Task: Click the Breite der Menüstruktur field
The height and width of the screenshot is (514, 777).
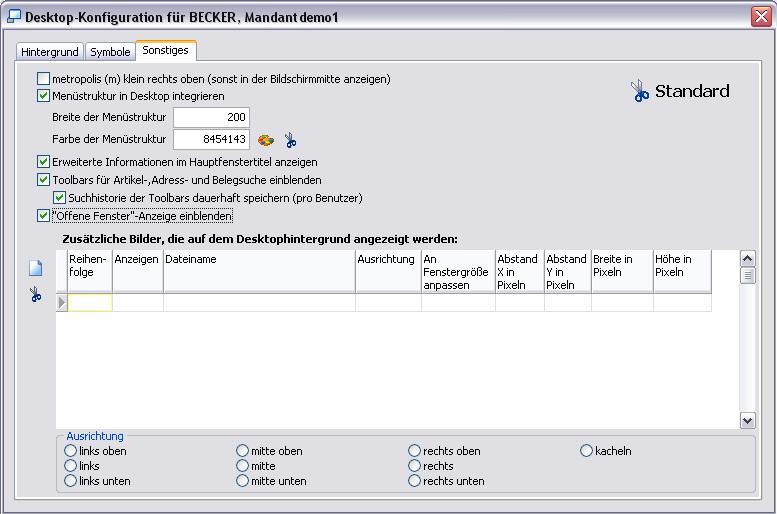Action: [211, 117]
